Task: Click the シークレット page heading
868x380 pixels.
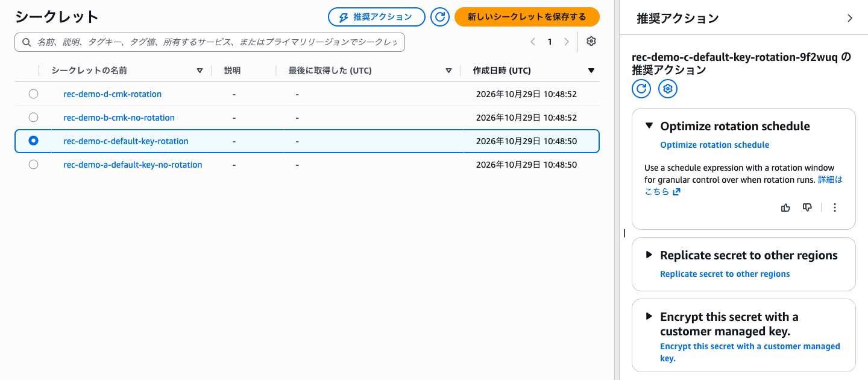Action: coord(57,17)
